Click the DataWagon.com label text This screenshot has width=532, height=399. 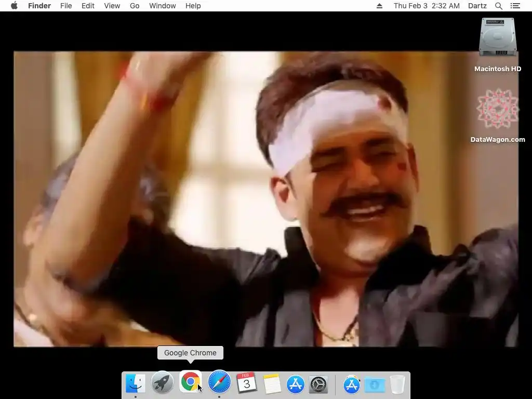[x=498, y=139]
